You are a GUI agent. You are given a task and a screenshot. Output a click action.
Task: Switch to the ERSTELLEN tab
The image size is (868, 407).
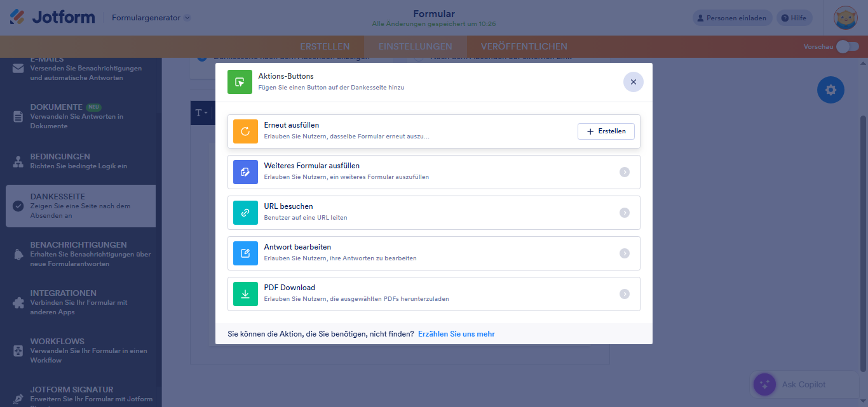[x=325, y=46]
